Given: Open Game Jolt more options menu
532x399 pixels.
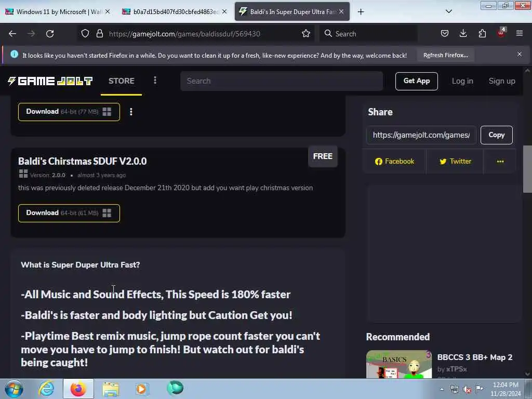Looking at the screenshot, I should click(x=155, y=81).
